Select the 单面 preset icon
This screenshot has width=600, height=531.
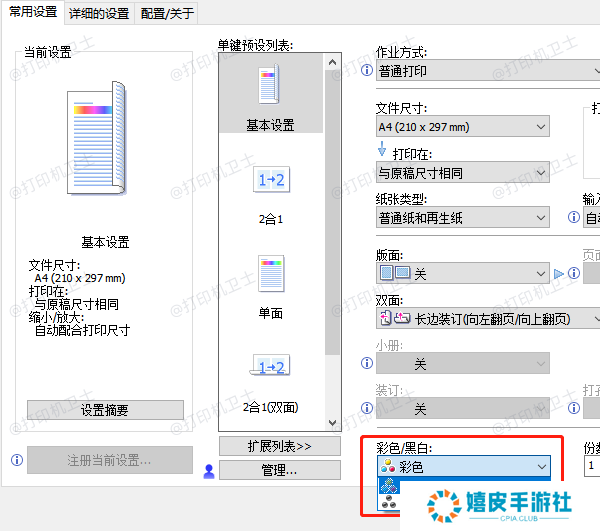coord(271,274)
